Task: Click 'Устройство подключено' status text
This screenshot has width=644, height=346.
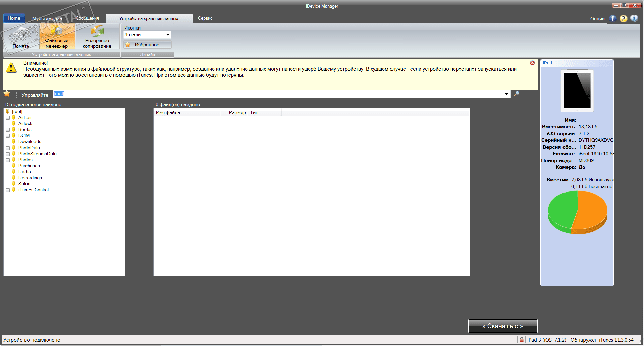Action: pos(32,340)
